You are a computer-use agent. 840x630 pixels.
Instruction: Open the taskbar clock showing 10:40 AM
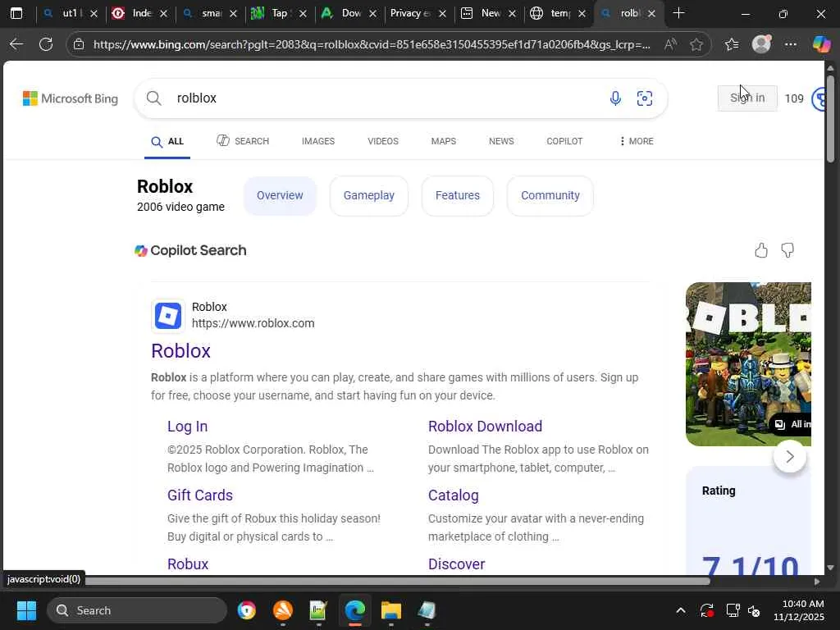[799, 610]
